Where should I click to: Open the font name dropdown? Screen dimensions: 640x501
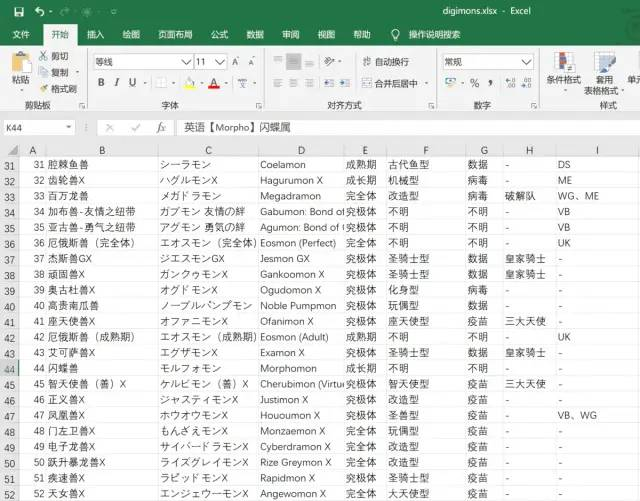click(x=186, y=62)
